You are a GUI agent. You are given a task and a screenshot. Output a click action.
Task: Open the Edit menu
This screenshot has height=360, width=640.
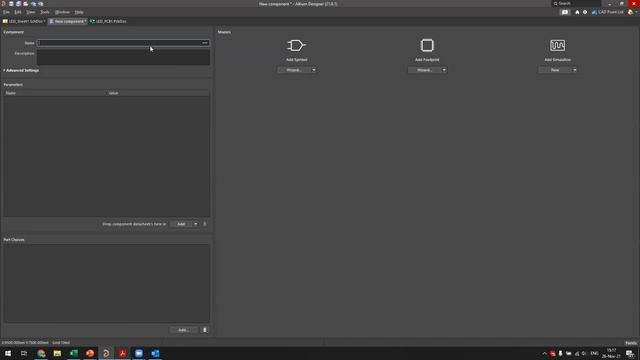[18, 12]
